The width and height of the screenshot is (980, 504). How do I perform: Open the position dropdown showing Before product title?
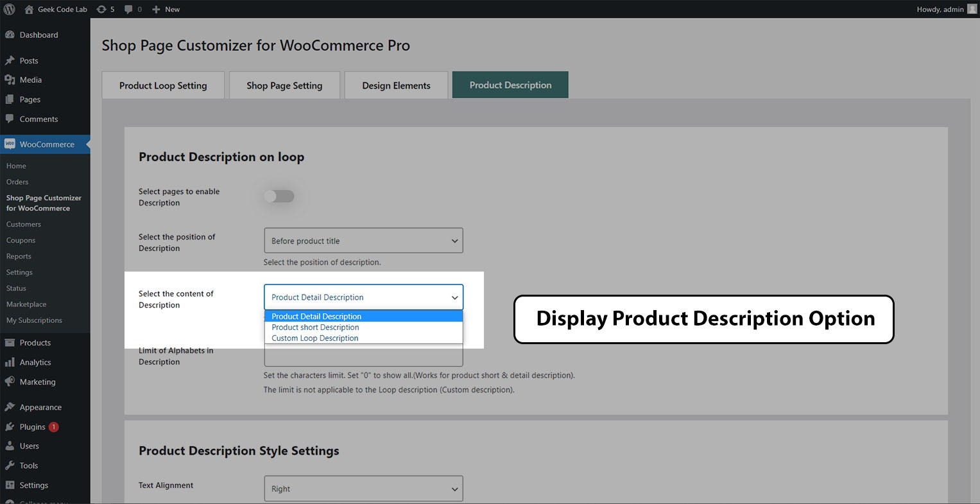[x=363, y=241]
